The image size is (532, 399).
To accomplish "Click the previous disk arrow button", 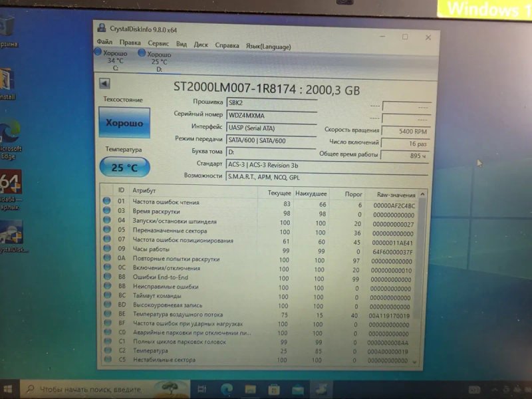I will click(x=104, y=84).
